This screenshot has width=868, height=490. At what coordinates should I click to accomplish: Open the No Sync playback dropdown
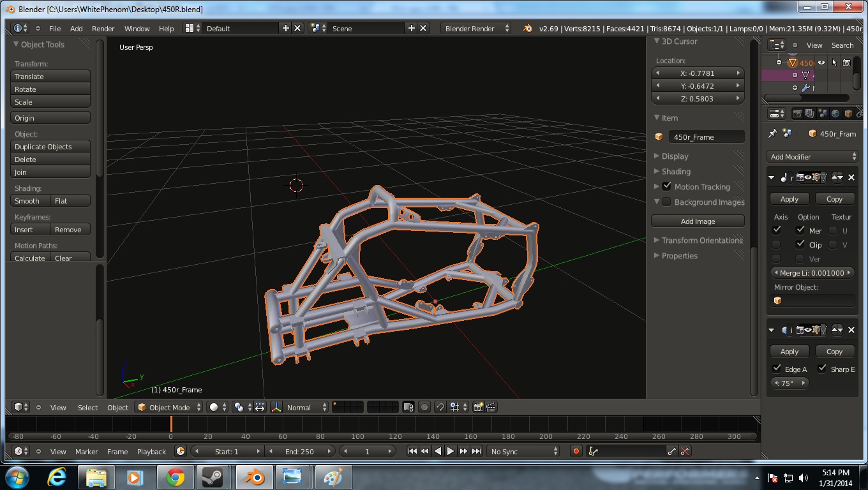point(523,451)
